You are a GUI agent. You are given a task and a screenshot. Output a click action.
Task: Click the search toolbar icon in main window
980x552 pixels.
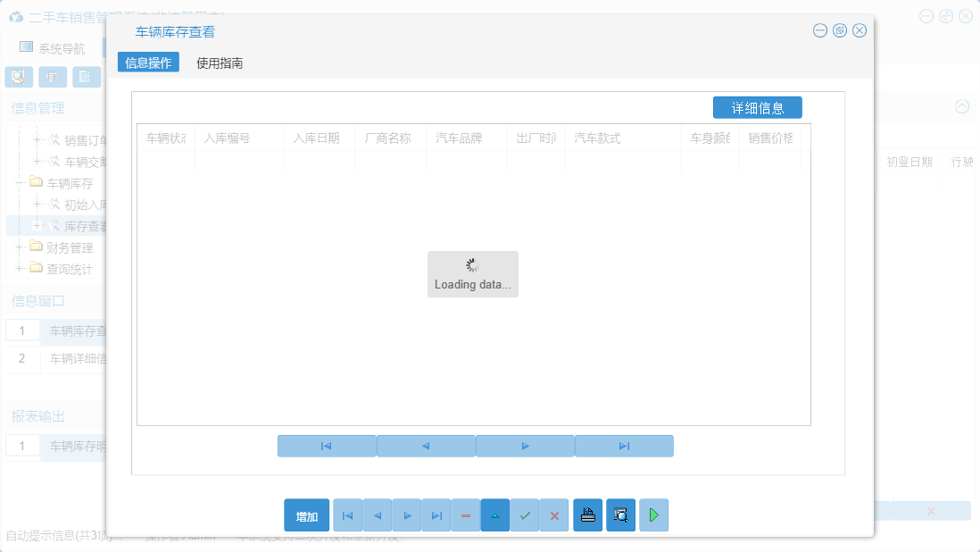click(x=19, y=77)
